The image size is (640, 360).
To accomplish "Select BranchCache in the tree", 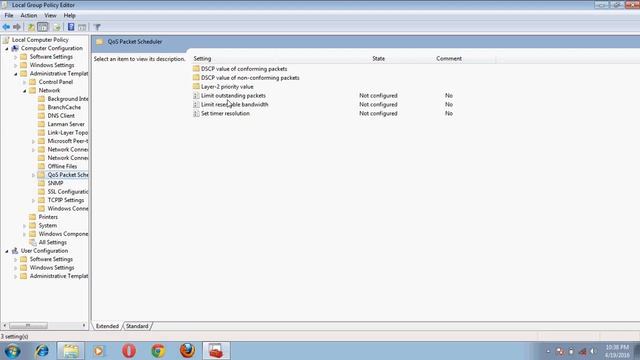I will [x=64, y=107].
